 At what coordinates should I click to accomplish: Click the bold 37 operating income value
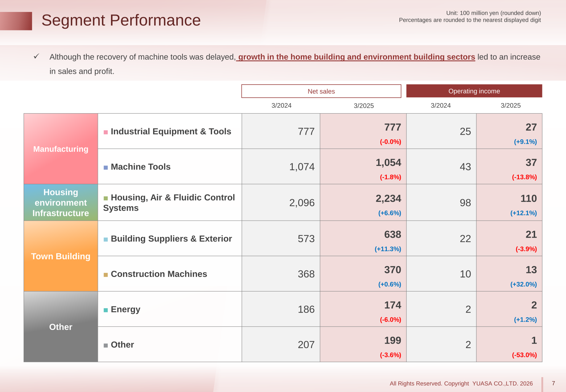[531, 163]
